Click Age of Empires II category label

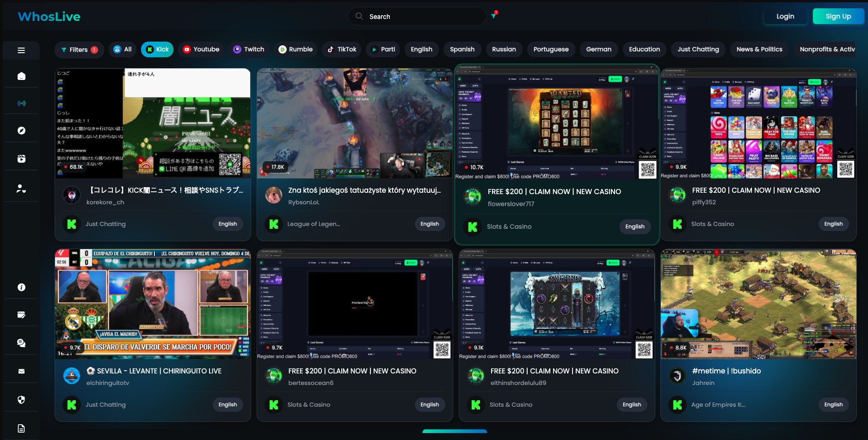point(718,405)
